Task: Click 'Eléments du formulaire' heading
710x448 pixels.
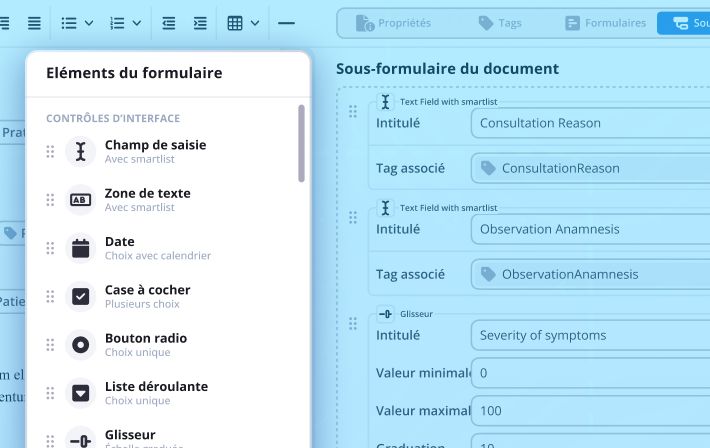Action: (134, 73)
